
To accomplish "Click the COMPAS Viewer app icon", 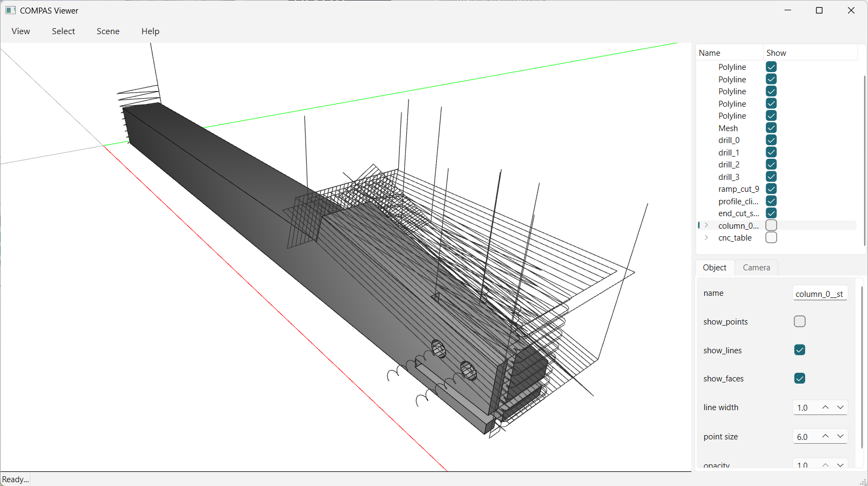I will pos(10,10).
